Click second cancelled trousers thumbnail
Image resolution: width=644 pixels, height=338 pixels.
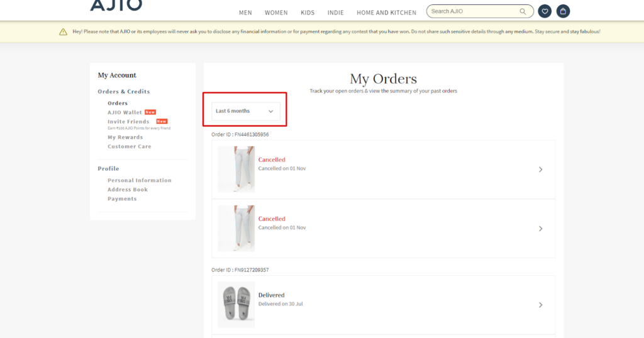[236, 229]
